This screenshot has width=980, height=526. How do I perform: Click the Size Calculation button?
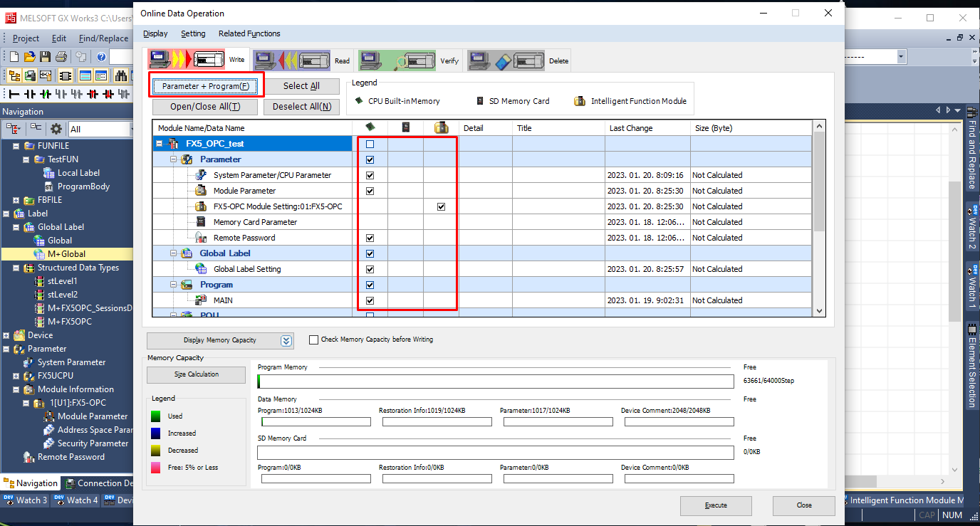197,374
